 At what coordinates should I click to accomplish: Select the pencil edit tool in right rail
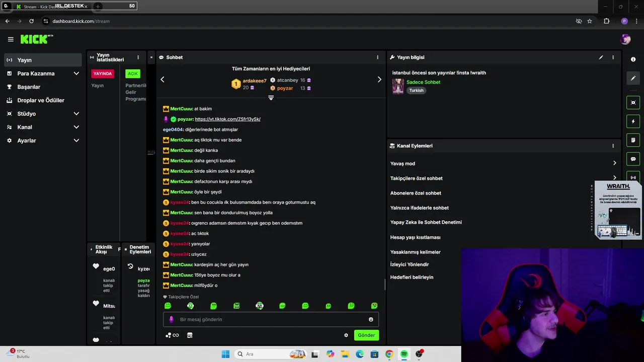(633, 78)
